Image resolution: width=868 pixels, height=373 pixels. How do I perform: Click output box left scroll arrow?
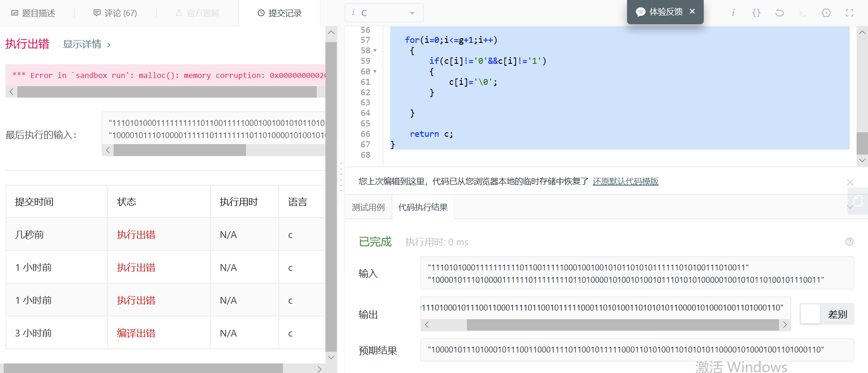pos(427,325)
